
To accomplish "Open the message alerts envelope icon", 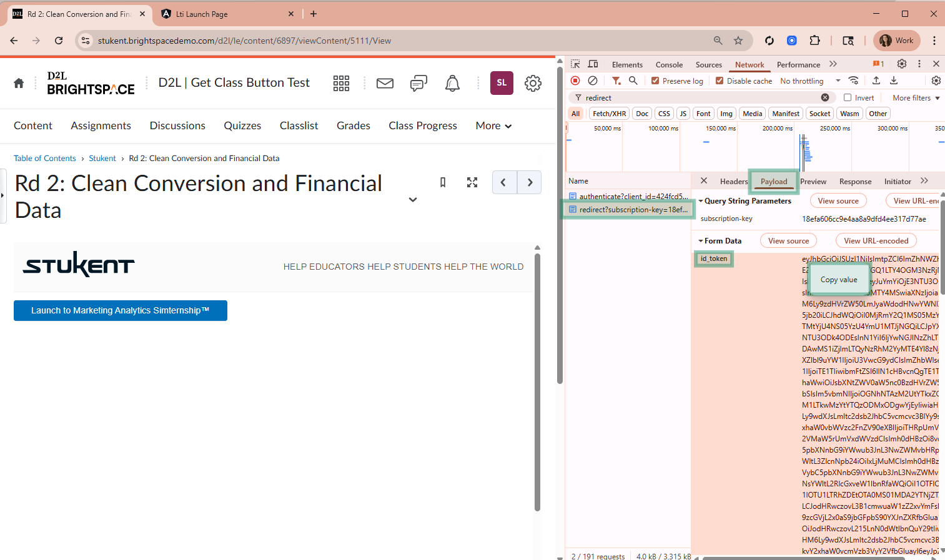I will pos(385,83).
